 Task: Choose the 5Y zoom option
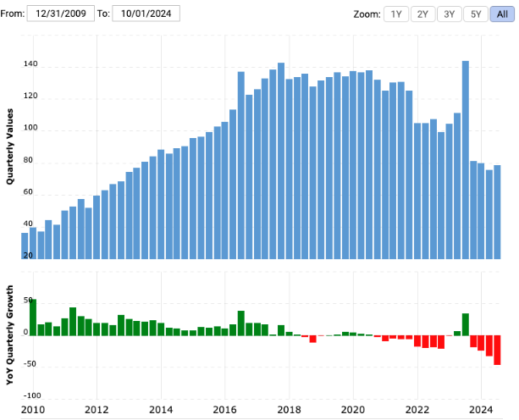pyautogui.click(x=475, y=14)
